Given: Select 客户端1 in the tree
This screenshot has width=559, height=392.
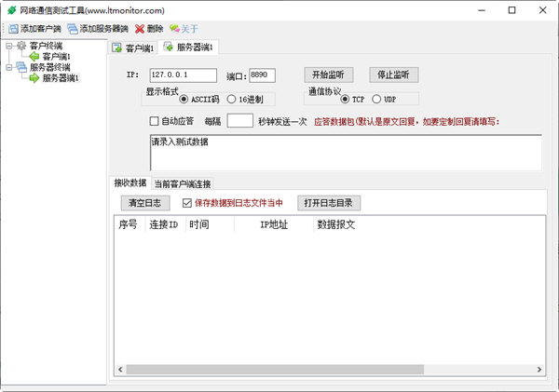Looking at the screenshot, I should coord(56,56).
